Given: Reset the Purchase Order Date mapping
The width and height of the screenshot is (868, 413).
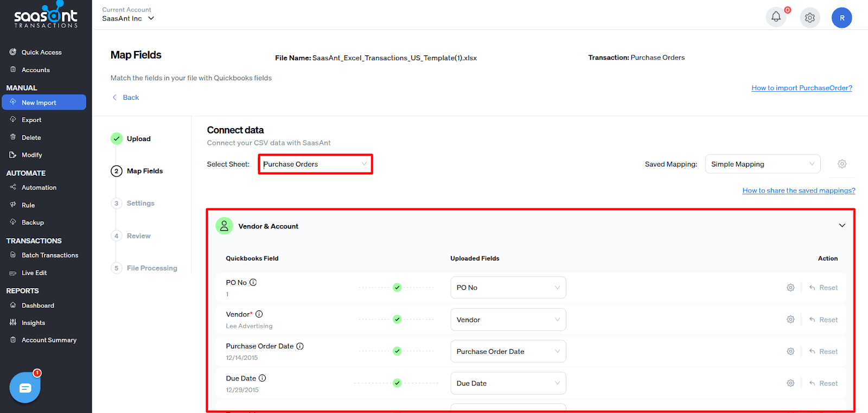Looking at the screenshot, I should point(824,352).
